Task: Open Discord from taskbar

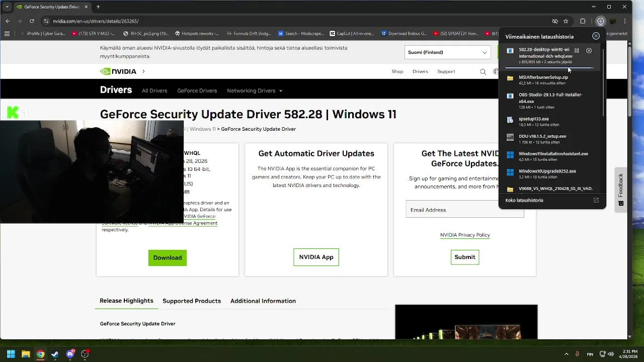Action: [x=70, y=354]
